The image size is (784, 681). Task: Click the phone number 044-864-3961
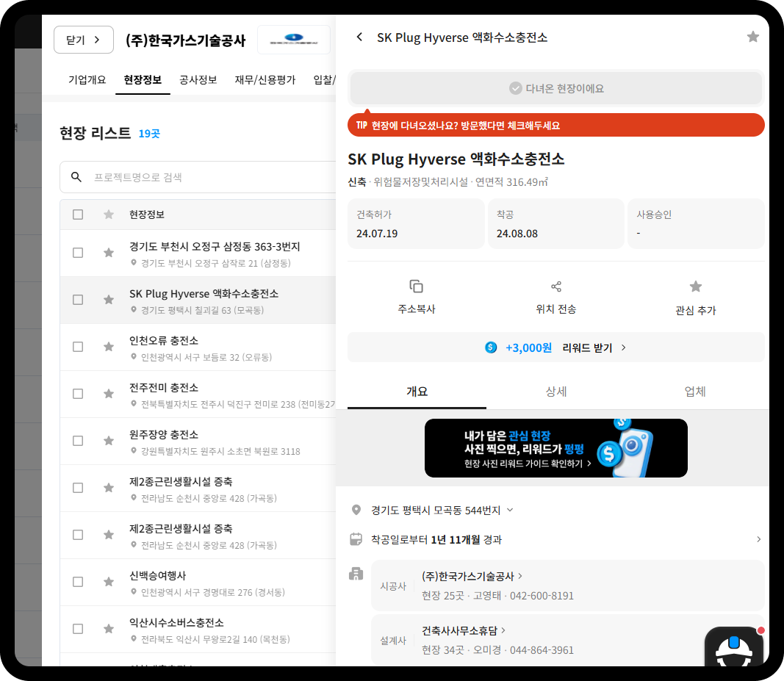tap(542, 650)
